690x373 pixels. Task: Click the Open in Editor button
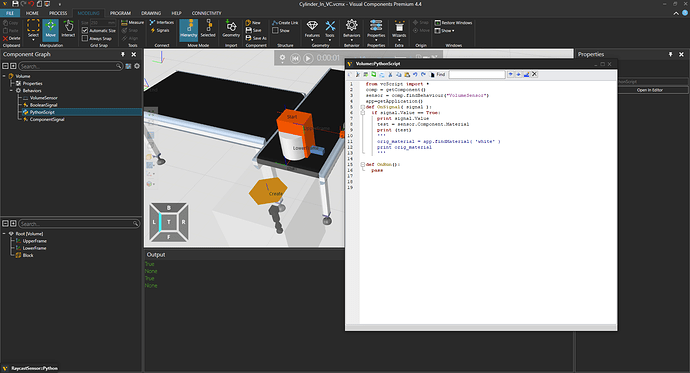(650, 90)
